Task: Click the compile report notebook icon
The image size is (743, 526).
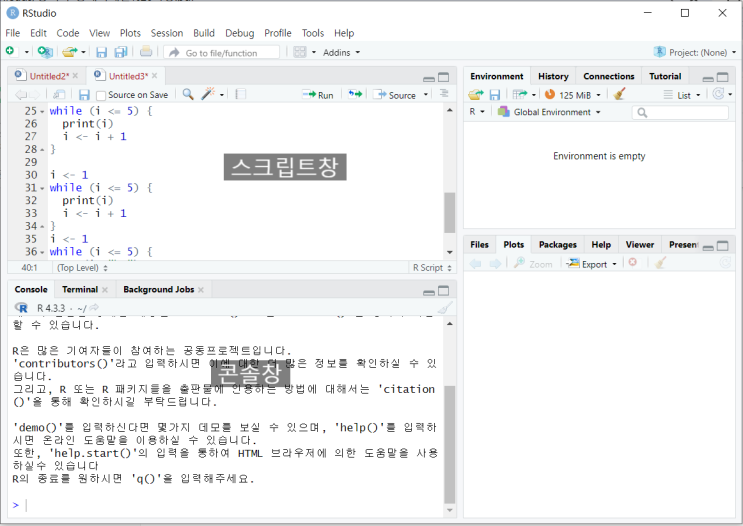Action: click(240, 94)
